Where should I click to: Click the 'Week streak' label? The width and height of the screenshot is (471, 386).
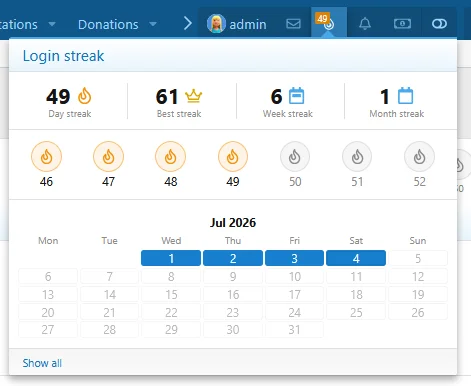click(x=288, y=114)
